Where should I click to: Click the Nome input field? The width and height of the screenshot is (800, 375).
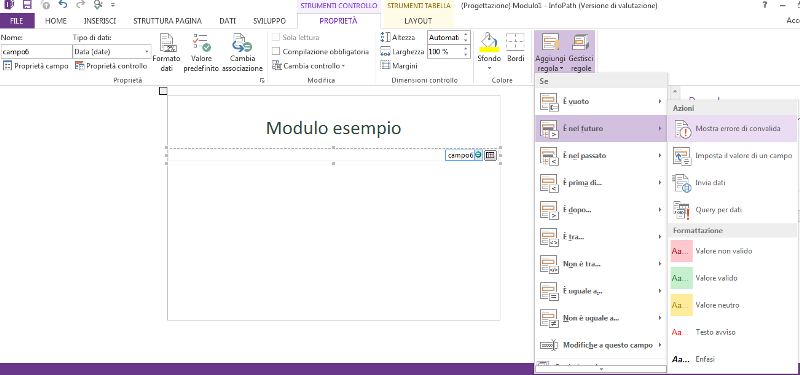tap(36, 52)
